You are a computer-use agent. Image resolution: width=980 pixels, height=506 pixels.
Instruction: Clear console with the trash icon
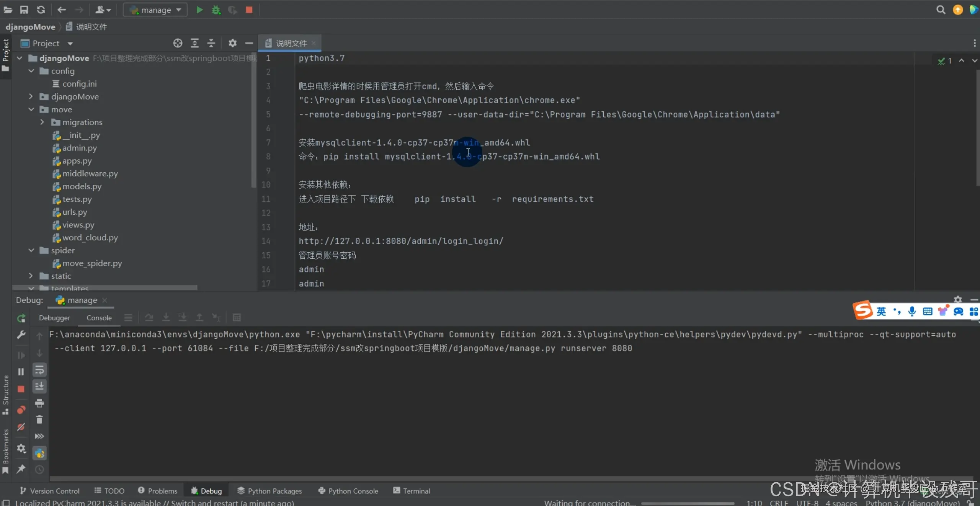39,419
